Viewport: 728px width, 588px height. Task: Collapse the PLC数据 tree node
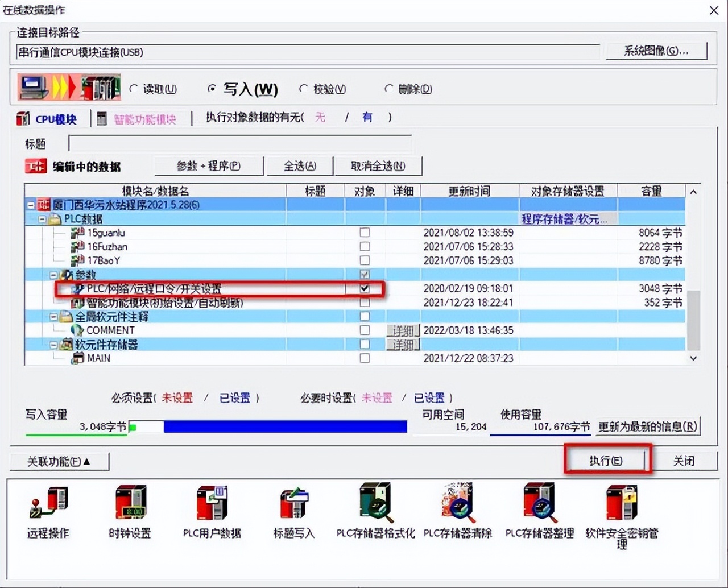coord(43,219)
